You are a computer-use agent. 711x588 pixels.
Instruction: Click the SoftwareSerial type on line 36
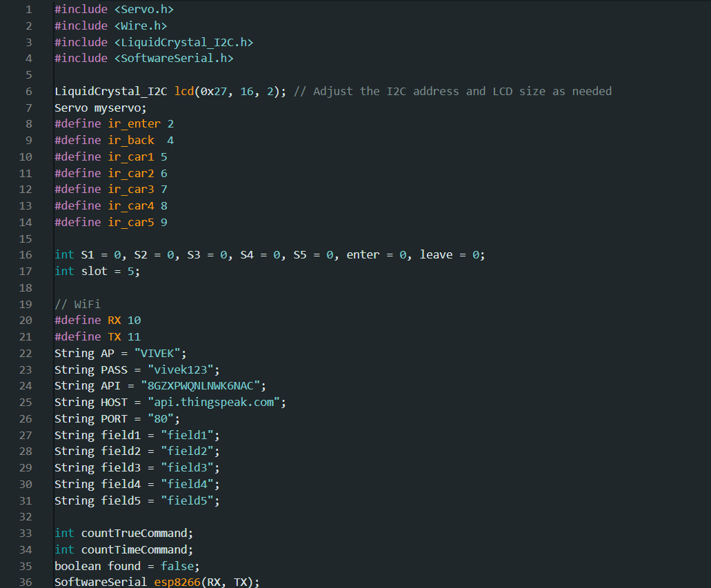pos(101,582)
